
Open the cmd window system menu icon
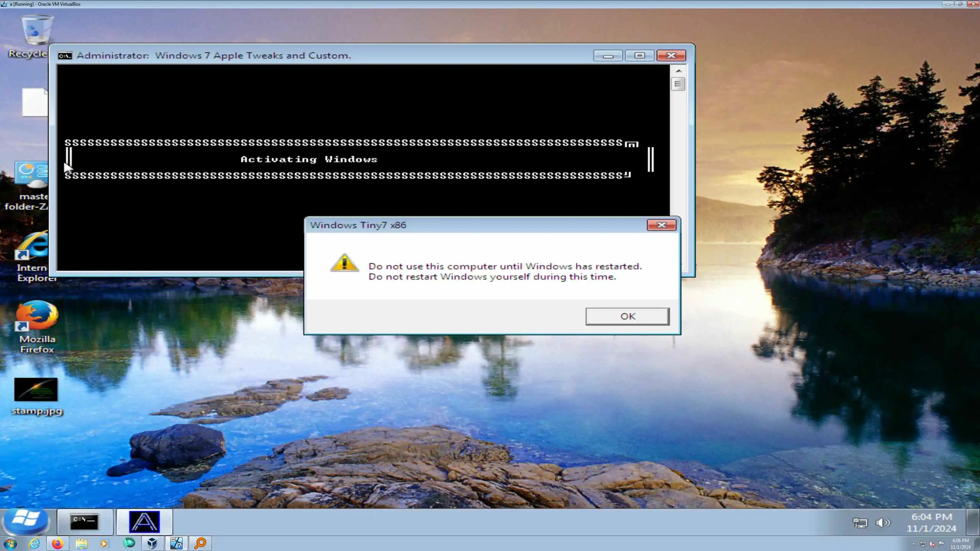pyautogui.click(x=65, y=56)
